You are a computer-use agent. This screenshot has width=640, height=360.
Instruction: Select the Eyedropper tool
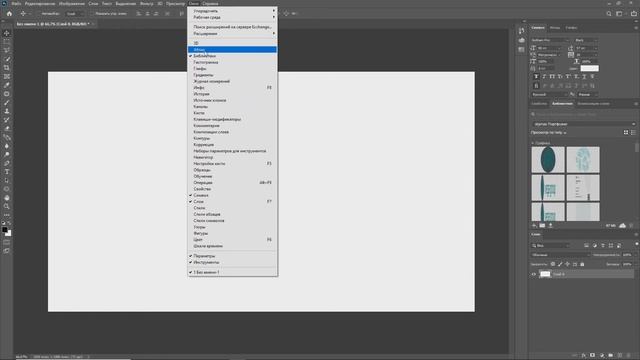(x=7, y=85)
